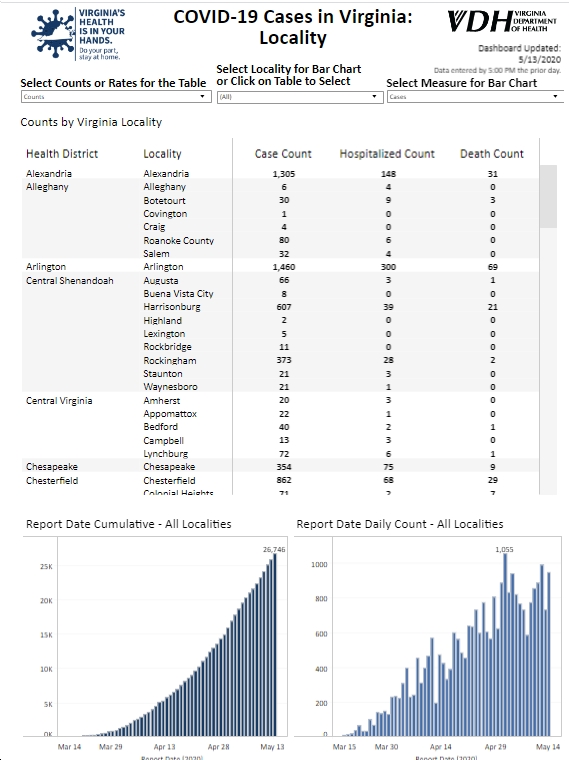The height and width of the screenshot is (760, 569).
Task: Click the Death Count column header
Action: 492,154
